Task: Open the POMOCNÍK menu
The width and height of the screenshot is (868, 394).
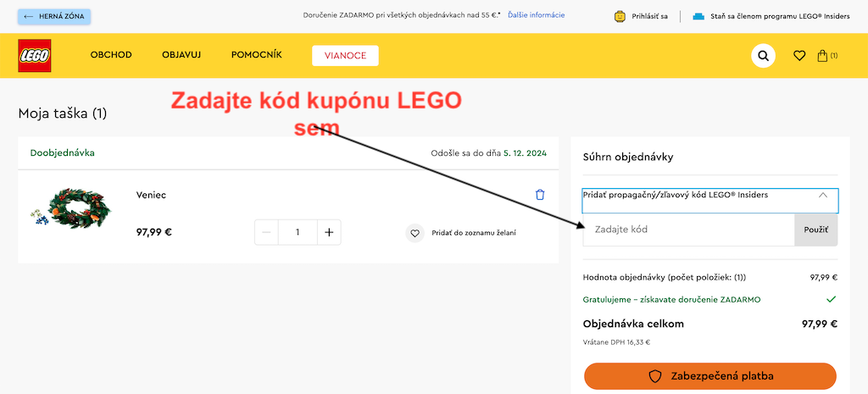Action: [x=256, y=55]
